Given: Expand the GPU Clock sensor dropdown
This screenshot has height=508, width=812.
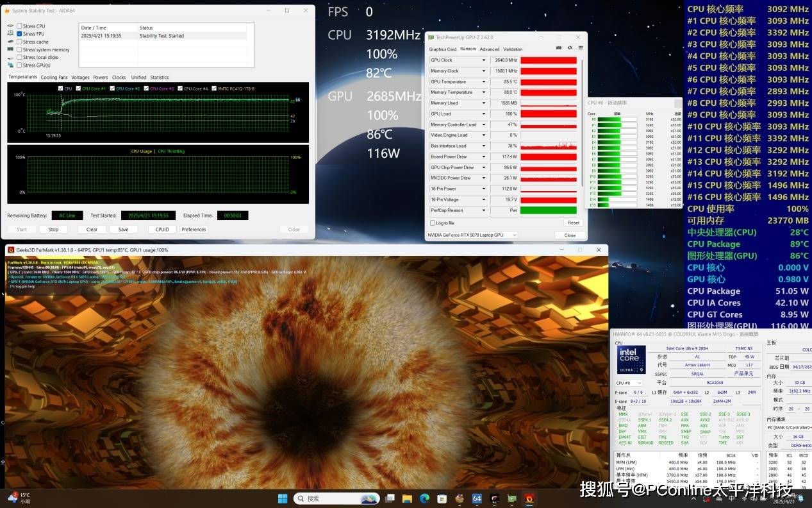Looking at the screenshot, I should (x=484, y=60).
